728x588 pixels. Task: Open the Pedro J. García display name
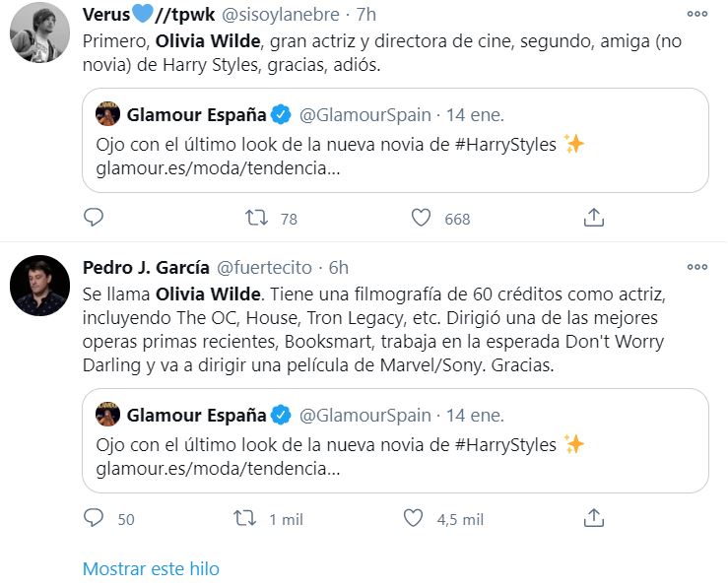pyautogui.click(x=146, y=267)
